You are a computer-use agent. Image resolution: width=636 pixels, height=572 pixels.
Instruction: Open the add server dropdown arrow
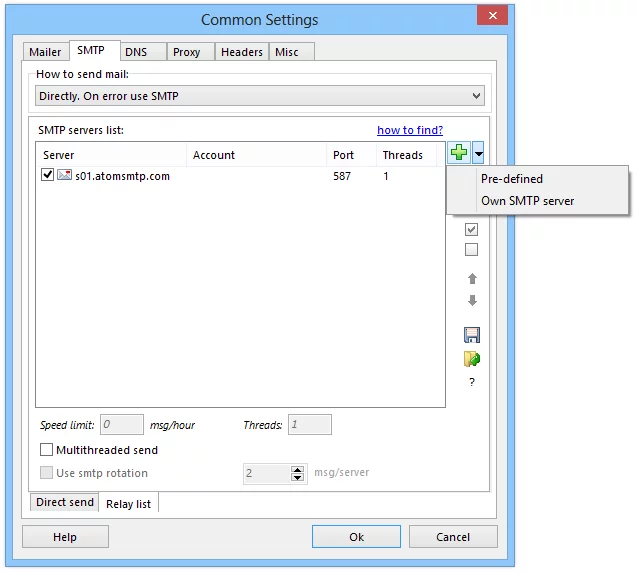tap(479, 153)
